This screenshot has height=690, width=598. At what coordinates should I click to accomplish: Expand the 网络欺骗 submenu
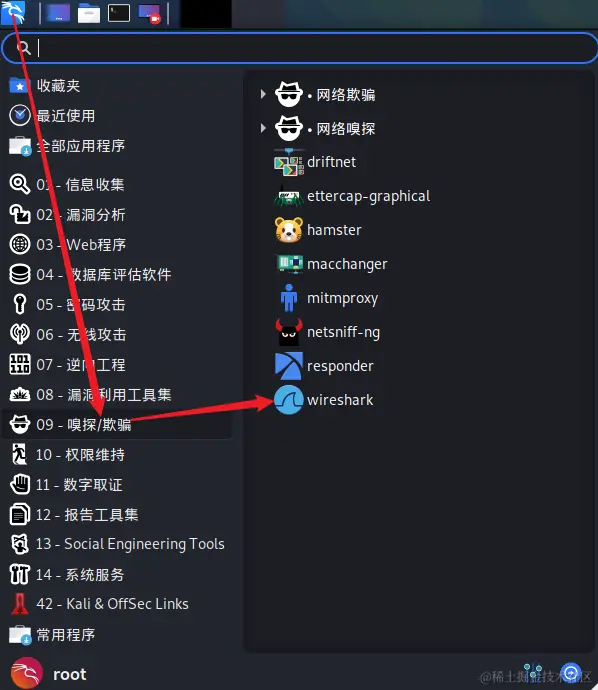point(319,94)
